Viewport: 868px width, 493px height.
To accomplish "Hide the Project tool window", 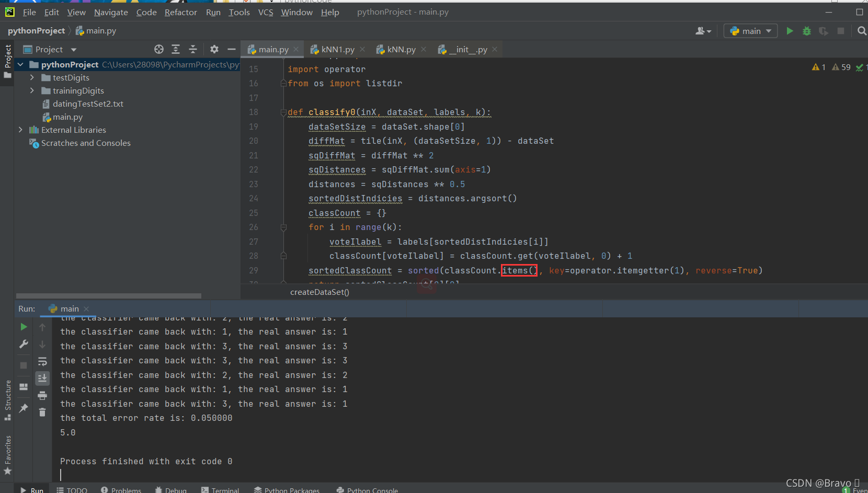I will (232, 49).
